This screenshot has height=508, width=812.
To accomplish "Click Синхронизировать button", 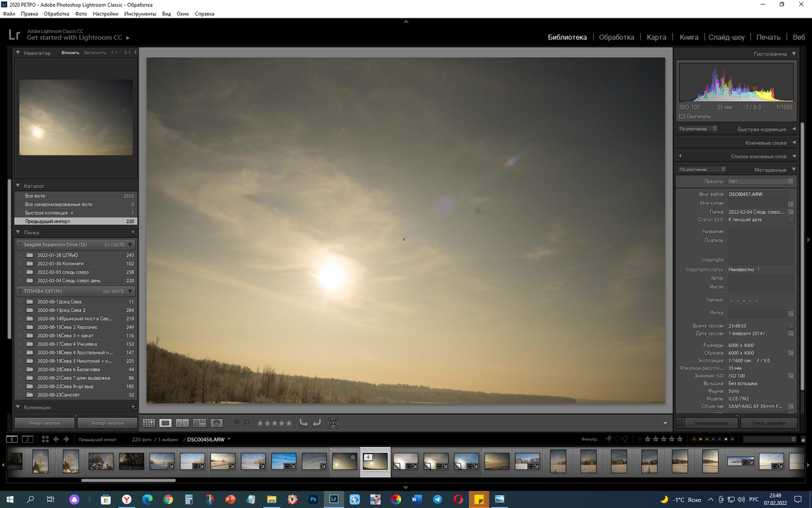I will [712, 423].
